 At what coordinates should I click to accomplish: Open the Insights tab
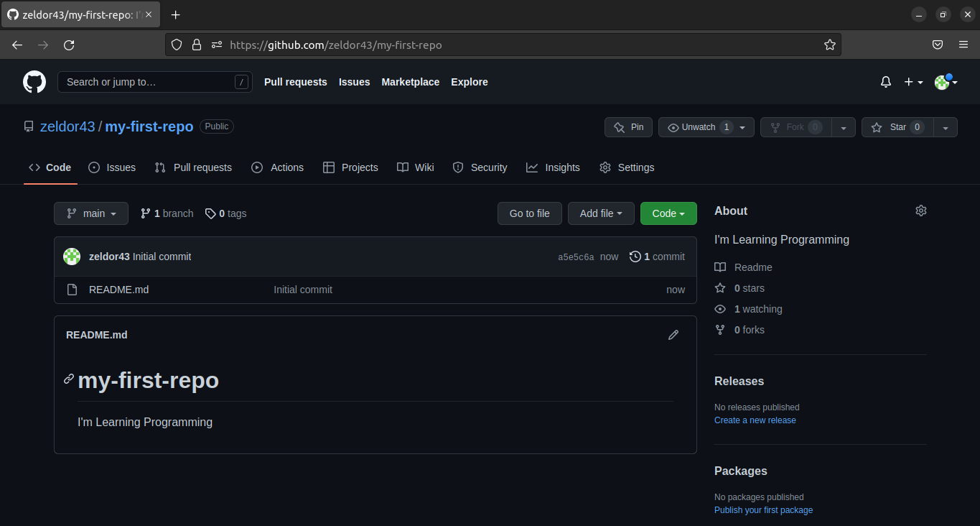[x=553, y=167]
